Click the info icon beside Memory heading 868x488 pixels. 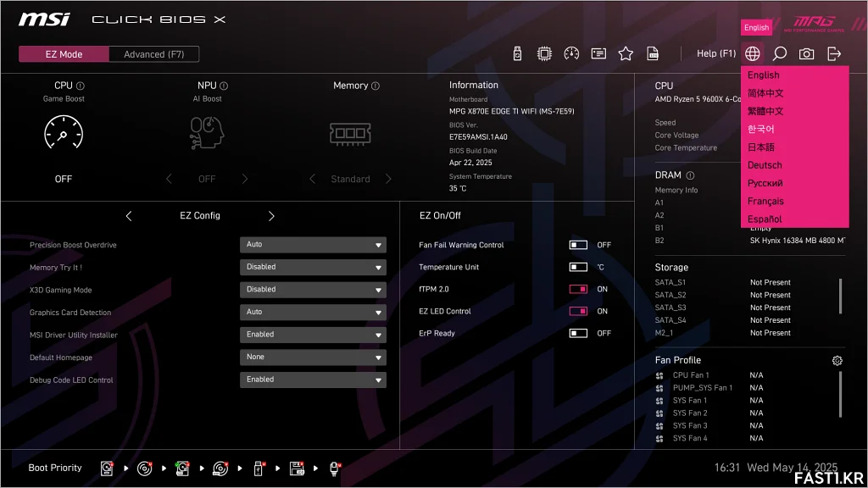pyautogui.click(x=376, y=86)
